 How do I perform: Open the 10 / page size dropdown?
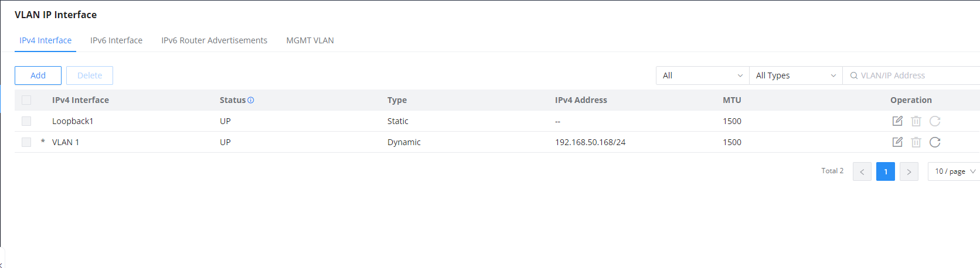[954, 171]
